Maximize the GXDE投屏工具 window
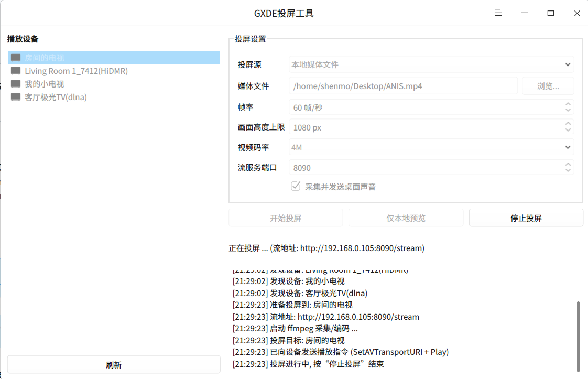This screenshot has width=588, height=379. click(550, 13)
